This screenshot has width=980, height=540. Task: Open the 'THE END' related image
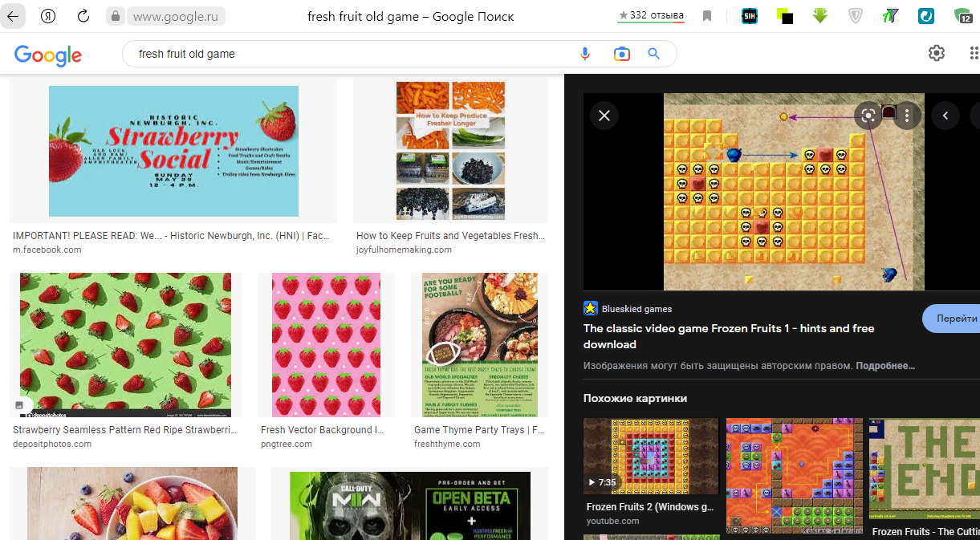pos(925,469)
